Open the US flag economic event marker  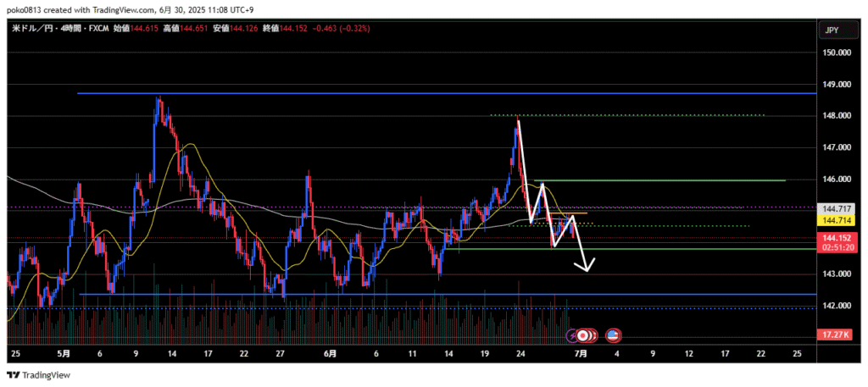(x=613, y=335)
